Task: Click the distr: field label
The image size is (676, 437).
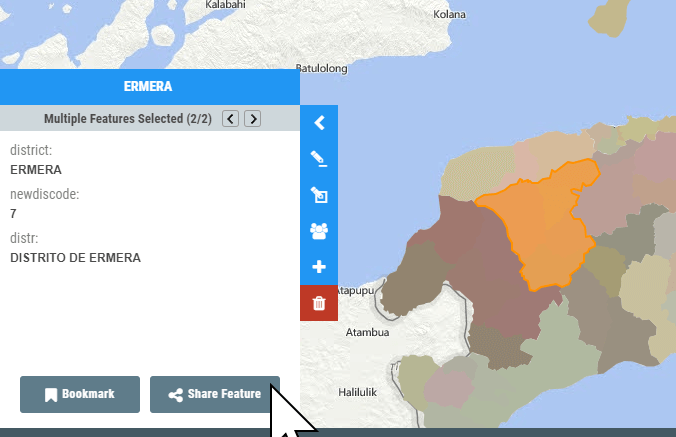Action: click(x=24, y=238)
